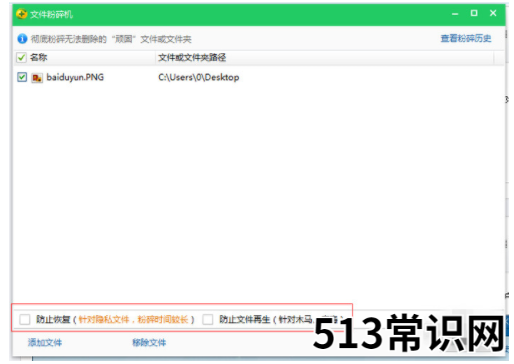Enable the 防止恢复 checkbox
This screenshot has width=514, height=364.
pos(24,319)
